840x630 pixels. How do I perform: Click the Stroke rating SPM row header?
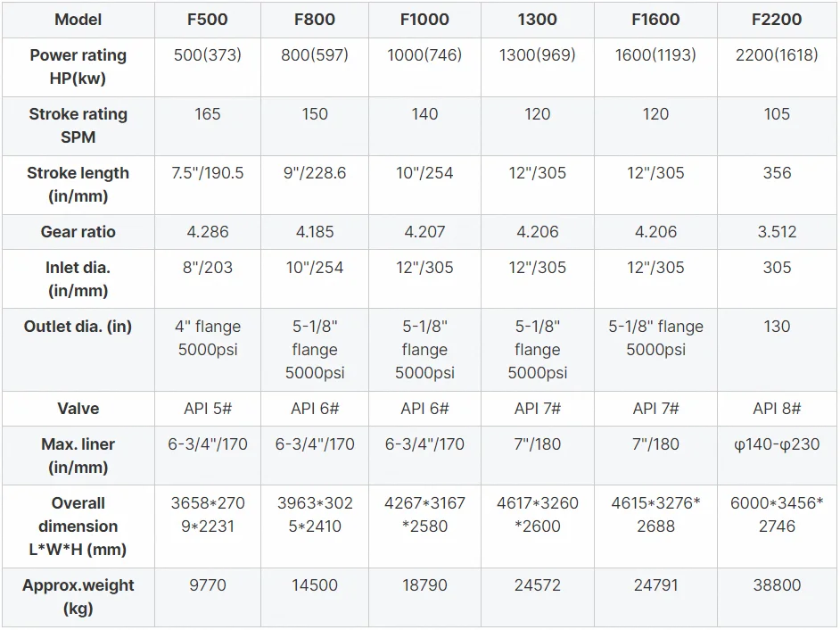click(78, 126)
